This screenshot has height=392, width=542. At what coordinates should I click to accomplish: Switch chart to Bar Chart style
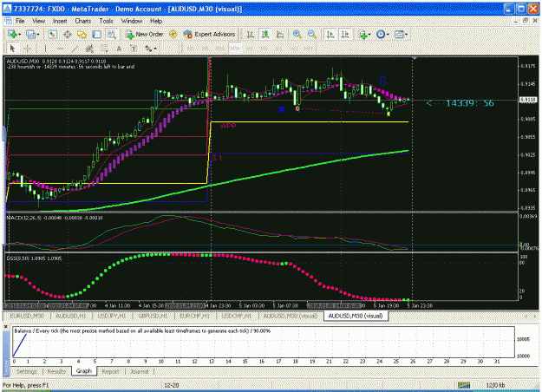251,34
